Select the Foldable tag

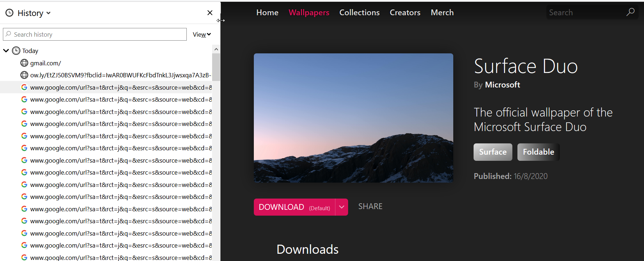tap(538, 152)
